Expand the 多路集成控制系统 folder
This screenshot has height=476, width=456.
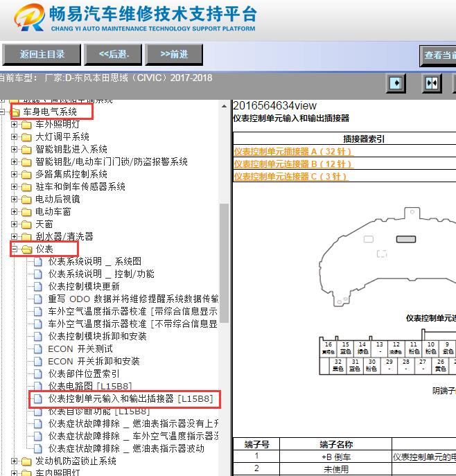tap(14, 174)
